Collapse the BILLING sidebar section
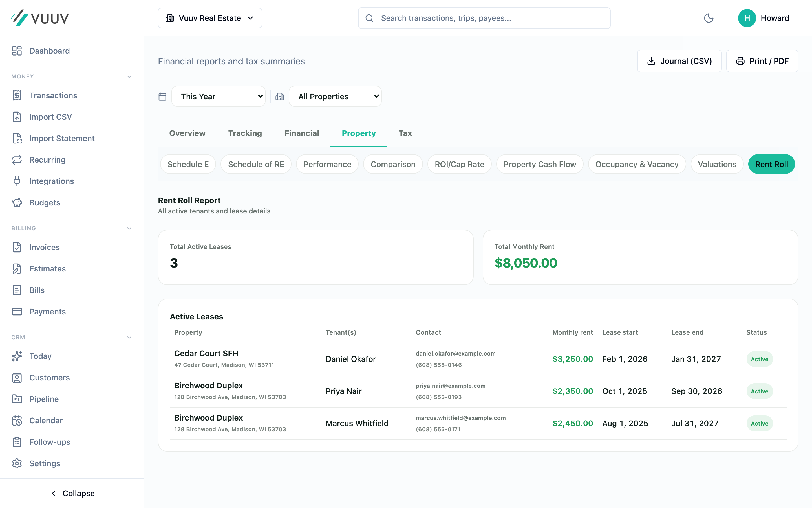 129,229
